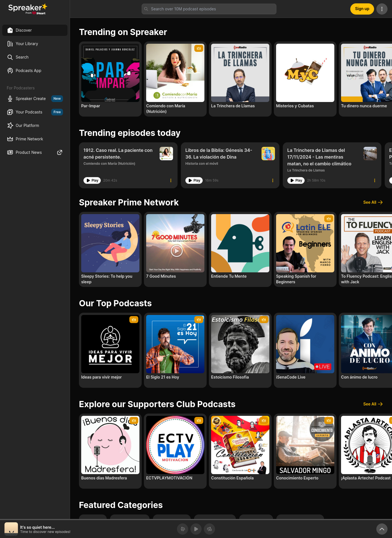
Task: Open episode title '1912. Caso real. La paciente'
Action: (118, 154)
